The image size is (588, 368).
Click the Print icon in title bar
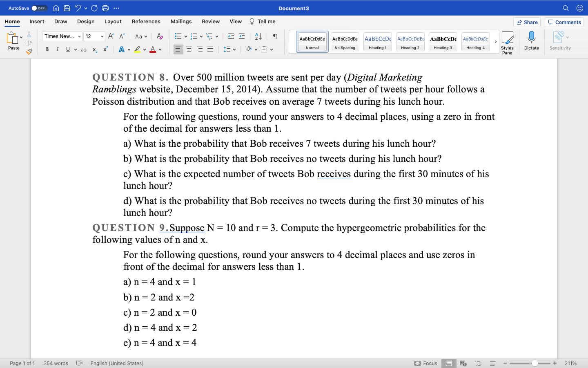coord(105,8)
